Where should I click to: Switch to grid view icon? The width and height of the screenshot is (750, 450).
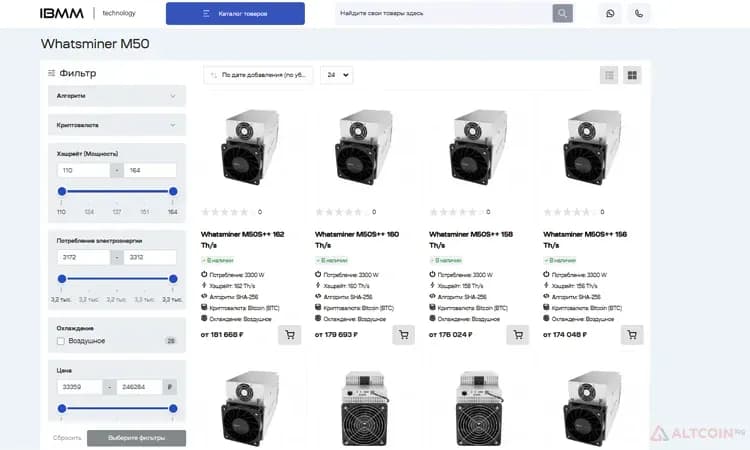tap(632, 75)
